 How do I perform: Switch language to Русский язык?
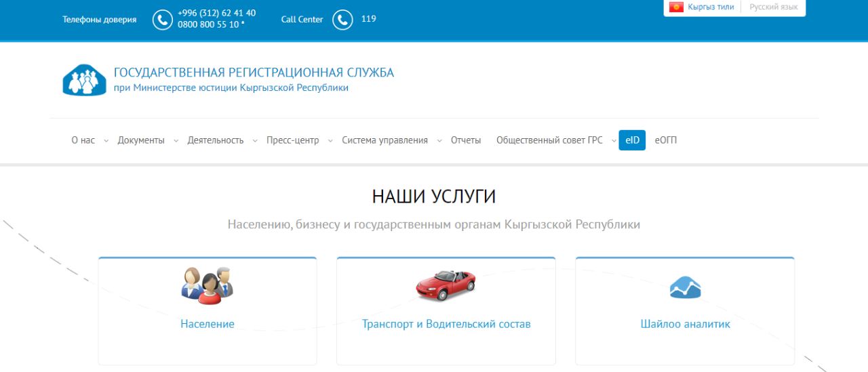pyautogui.click(x=773, y=7)
